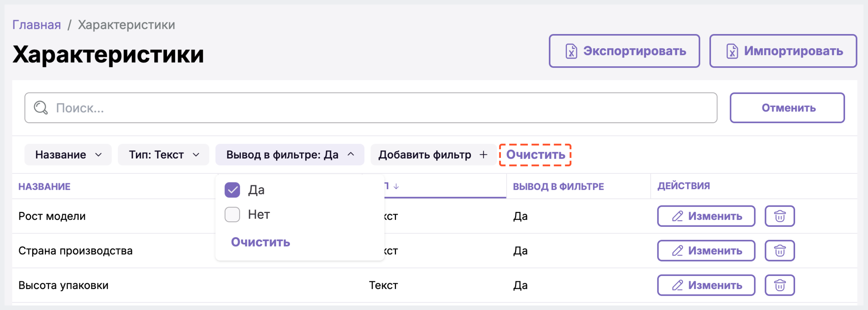Viewport: 868px width, 310px height.
Task: Click Экспортировать button
Action: [x=624, y=51]
